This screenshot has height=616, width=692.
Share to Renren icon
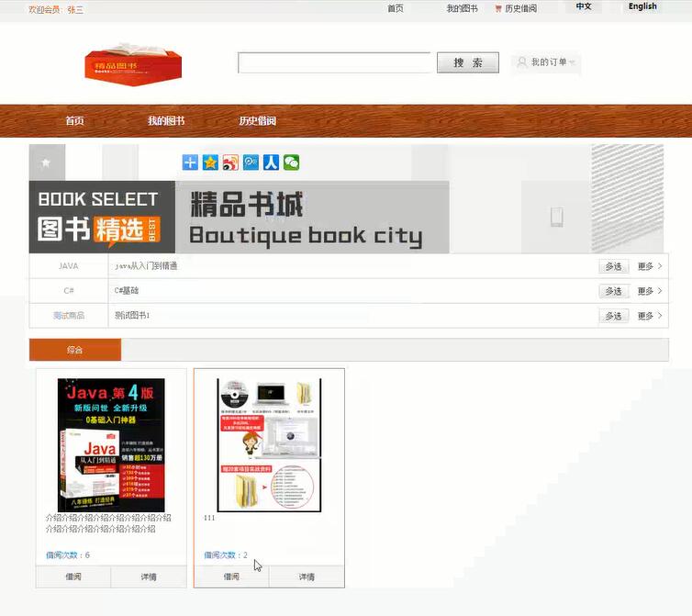click(x=271, y=162)
